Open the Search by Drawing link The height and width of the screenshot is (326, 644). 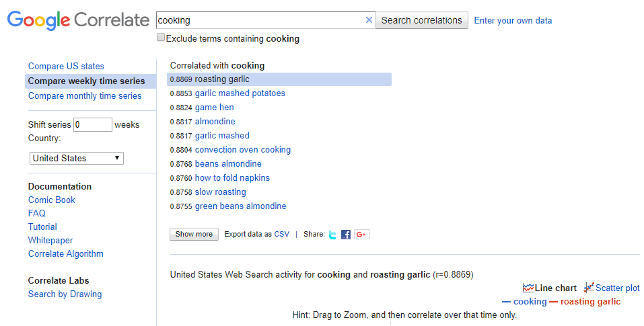65,294
